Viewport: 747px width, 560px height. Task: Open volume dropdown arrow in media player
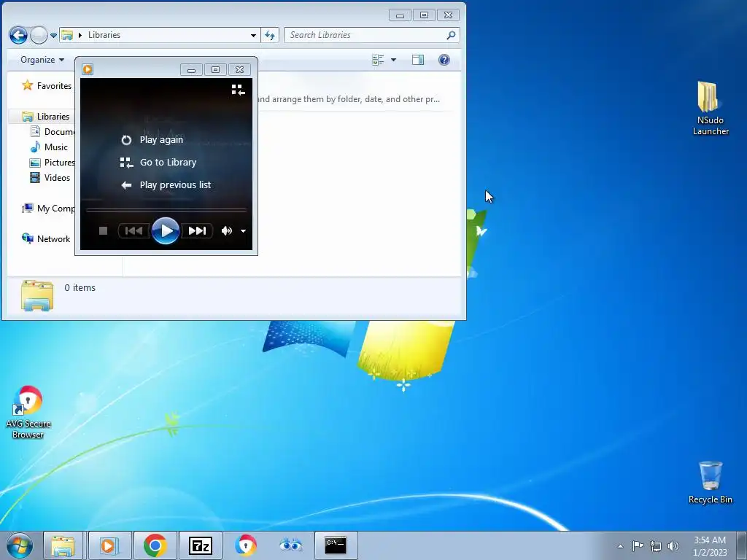(243, 231)
